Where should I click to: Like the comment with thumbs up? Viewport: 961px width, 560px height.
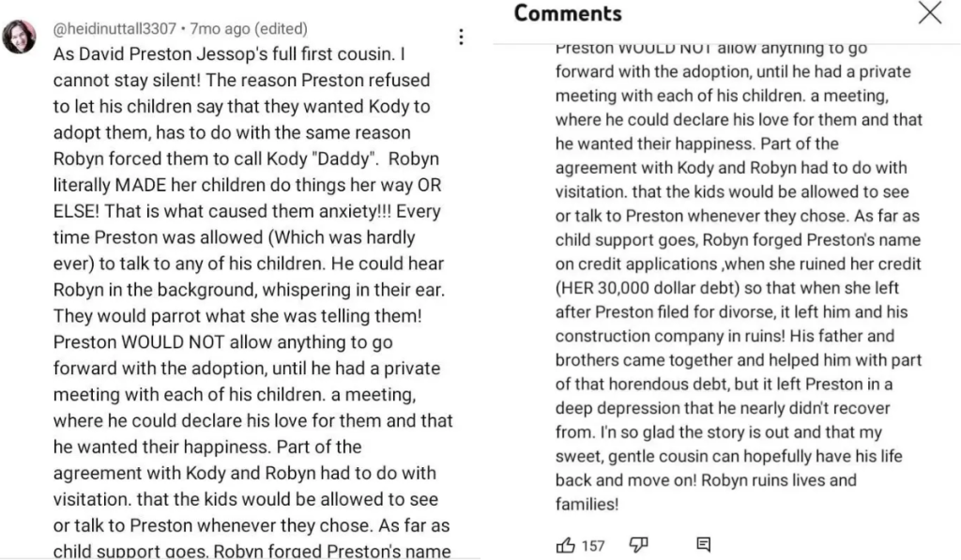click(x=565, y=545)
